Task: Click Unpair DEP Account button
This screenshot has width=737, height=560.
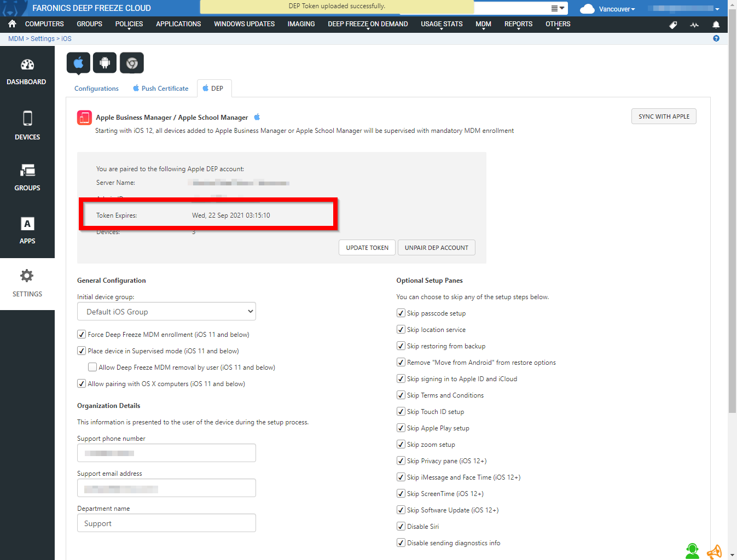Action: coord(437,248)
